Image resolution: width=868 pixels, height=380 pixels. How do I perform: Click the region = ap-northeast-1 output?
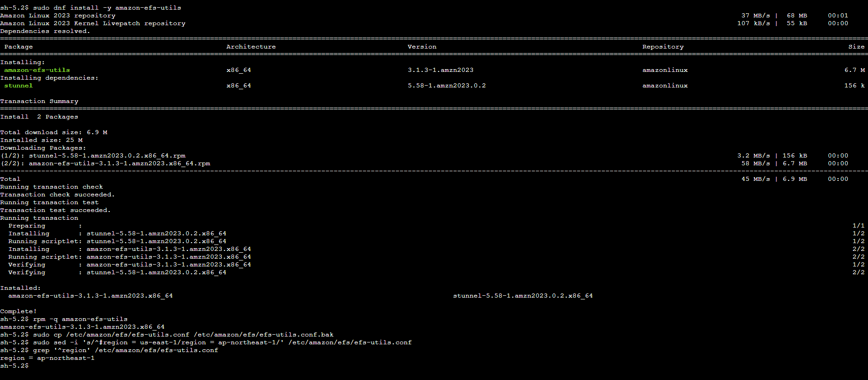[x=48, y=358]
